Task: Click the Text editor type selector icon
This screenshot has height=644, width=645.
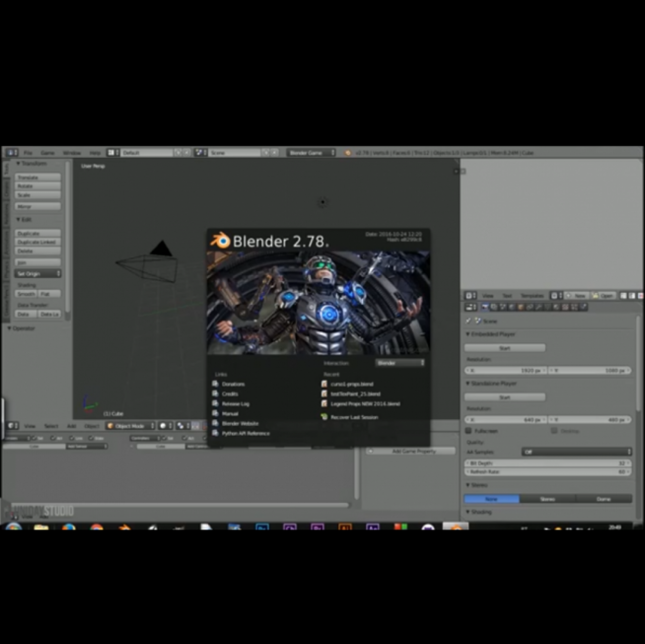Action: click(471, 295)
